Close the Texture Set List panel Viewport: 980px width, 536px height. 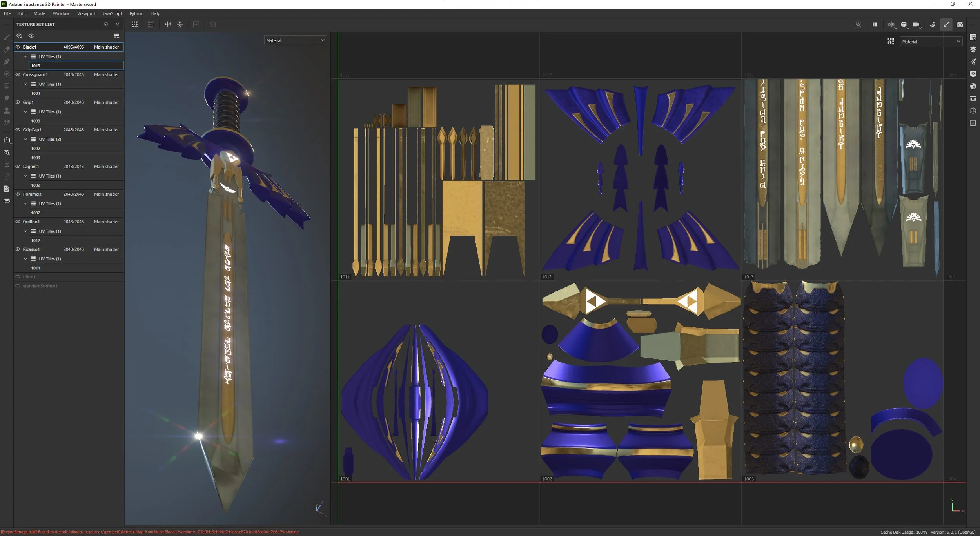point(117,24)
